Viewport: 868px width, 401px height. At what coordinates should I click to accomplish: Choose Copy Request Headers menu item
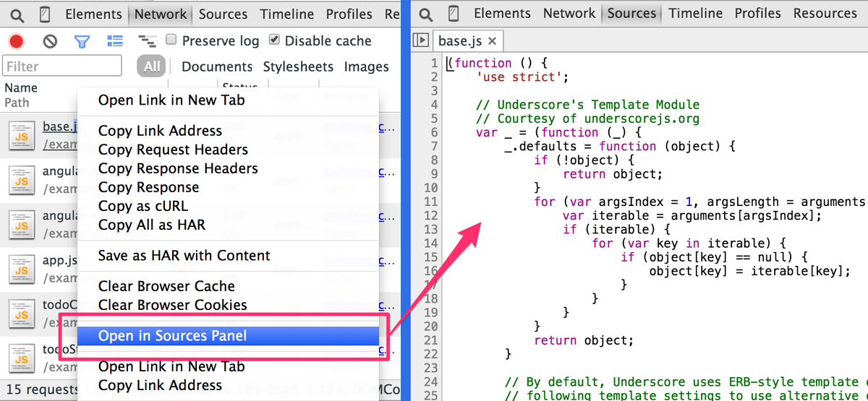point(228,150)
